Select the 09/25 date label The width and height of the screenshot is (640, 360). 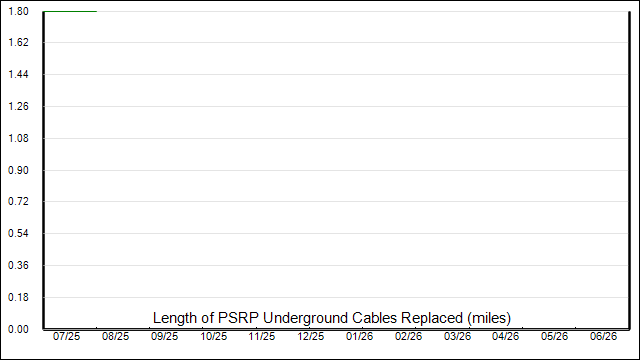tap(164, 336)
